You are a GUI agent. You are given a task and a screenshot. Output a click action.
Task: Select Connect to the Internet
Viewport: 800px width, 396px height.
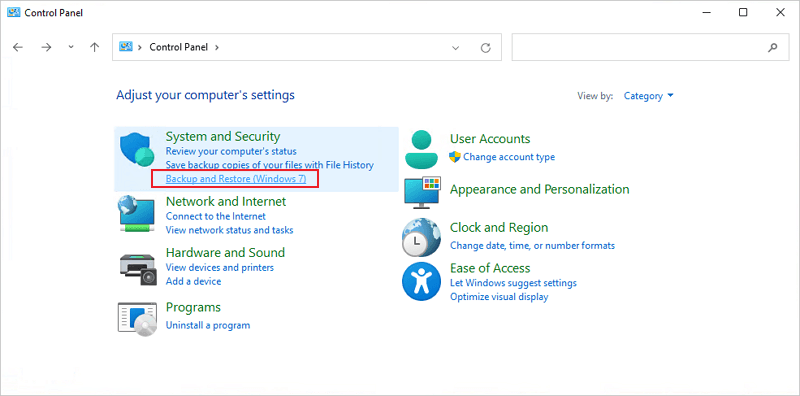(216, 216)
